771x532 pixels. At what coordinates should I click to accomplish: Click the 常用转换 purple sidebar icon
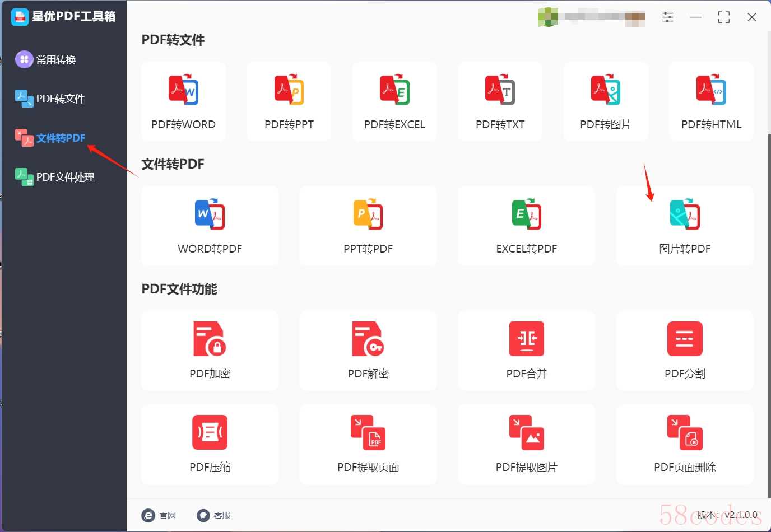coord(24,59)
